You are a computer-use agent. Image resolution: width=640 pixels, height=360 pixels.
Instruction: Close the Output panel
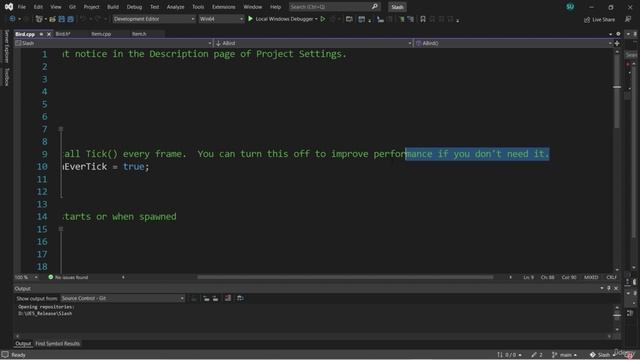(x=616, y=289)
